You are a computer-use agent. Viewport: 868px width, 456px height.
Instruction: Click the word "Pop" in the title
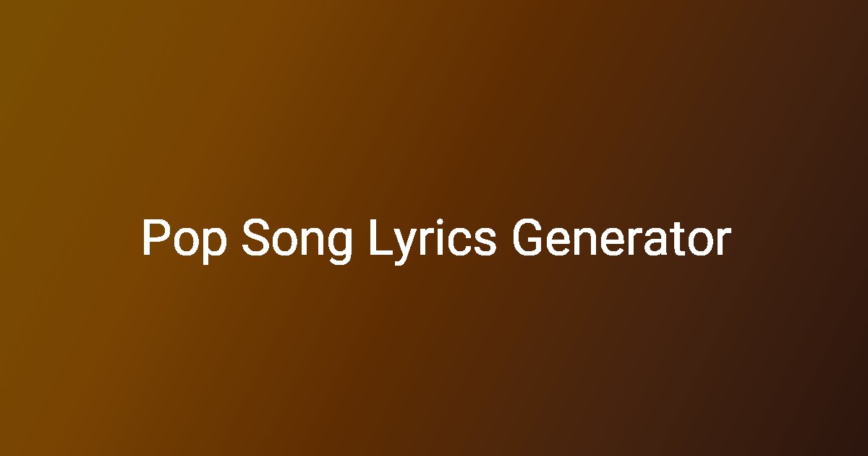pyautogui.click(x=183, y=242)
